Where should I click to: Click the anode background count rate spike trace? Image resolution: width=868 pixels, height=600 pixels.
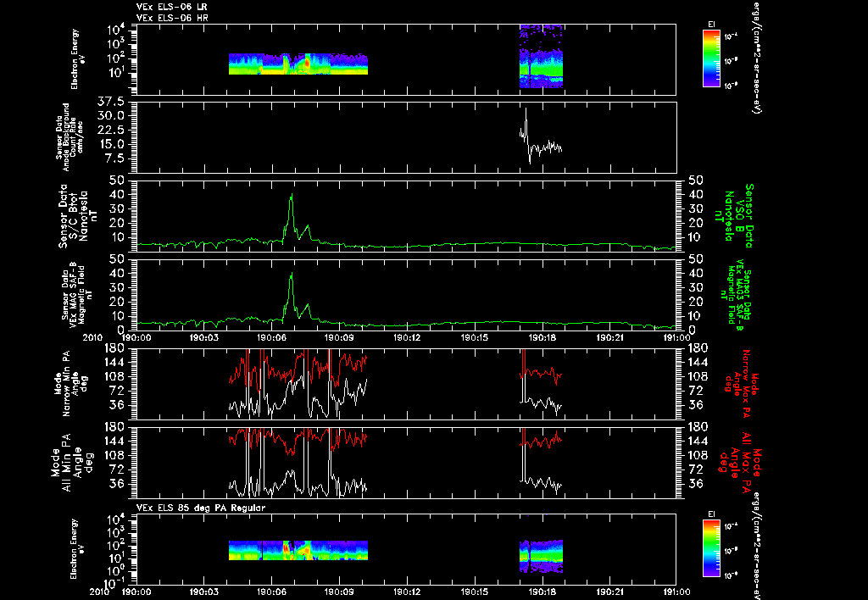click(x=540, y=136)
